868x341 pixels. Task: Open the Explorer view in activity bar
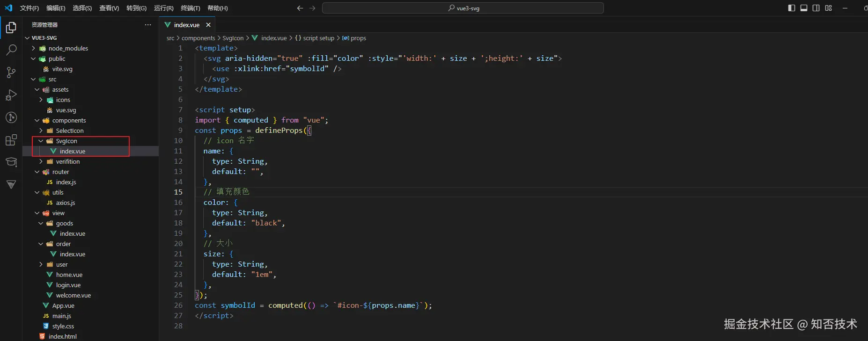pyautogui.click(x=11, y=28)
